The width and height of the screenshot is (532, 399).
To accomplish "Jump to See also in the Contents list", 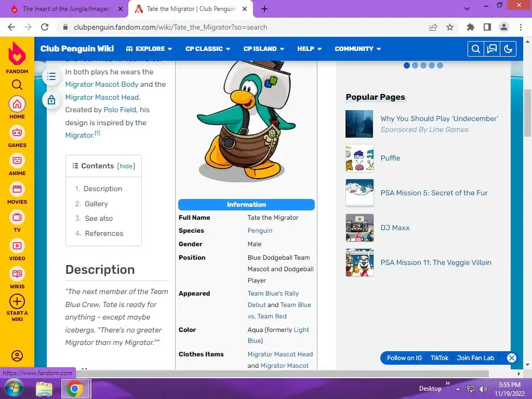I will coord(99,219).
